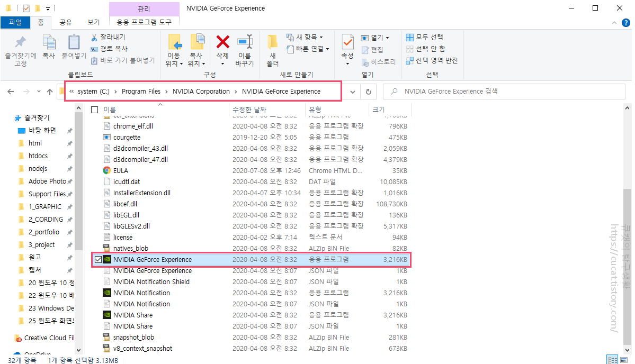Expand Easy access (빠른 연결) dropdown
The image size is (635, 364).
tap(308, 49)
